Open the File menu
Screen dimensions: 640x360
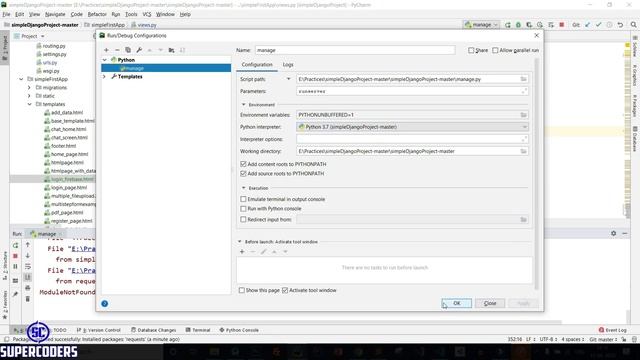(x=6, y=14)
